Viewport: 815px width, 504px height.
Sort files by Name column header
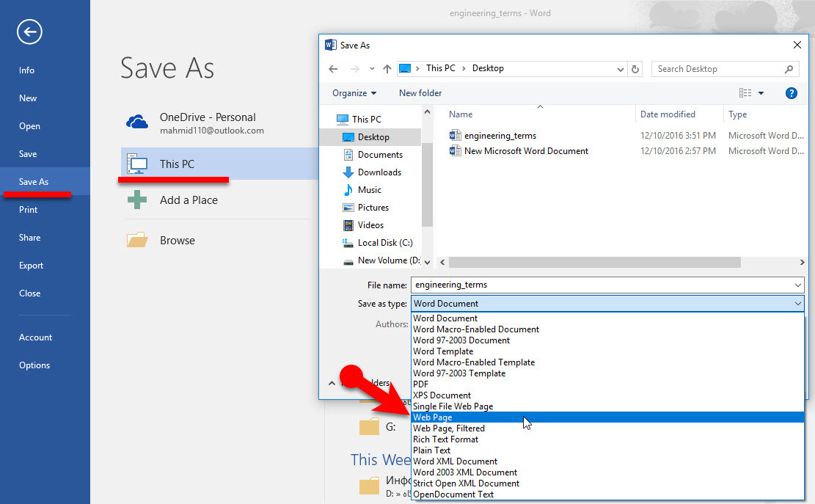(x=461, y=114)
